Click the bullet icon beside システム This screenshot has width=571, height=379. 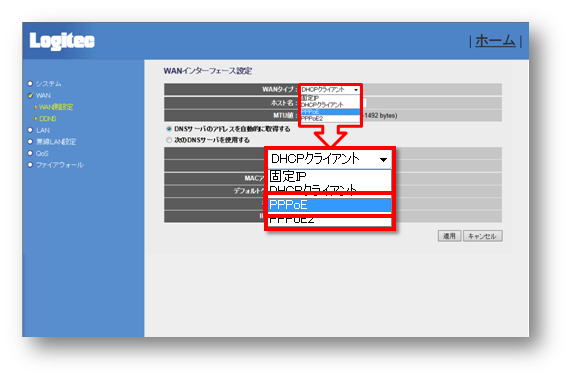pyautogui.click(x=30, y=83)
